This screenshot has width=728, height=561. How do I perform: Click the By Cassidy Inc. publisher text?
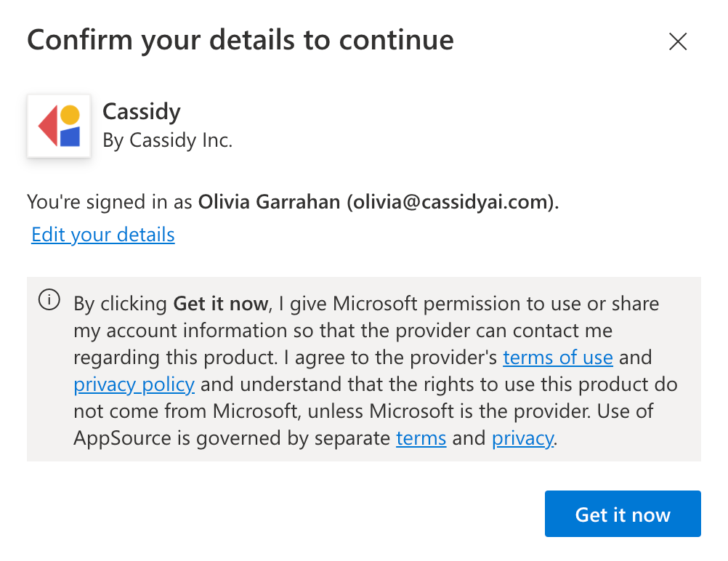[168, 140]
